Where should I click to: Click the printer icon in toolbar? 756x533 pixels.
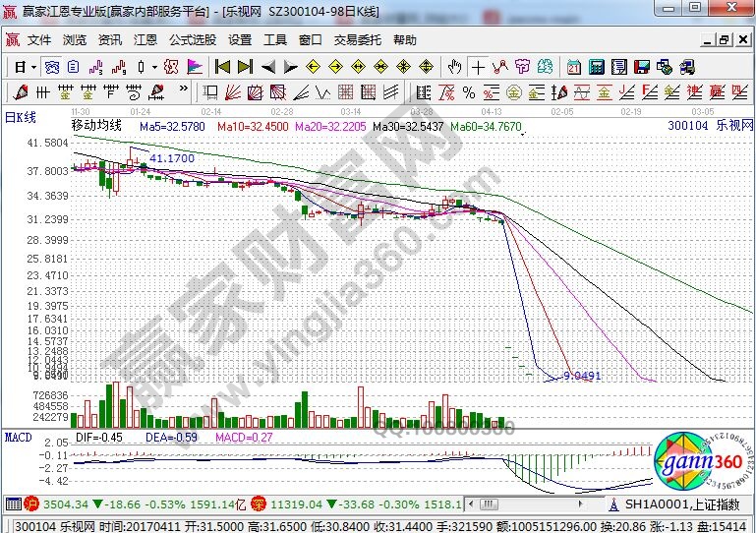click(x=667, y=67)
